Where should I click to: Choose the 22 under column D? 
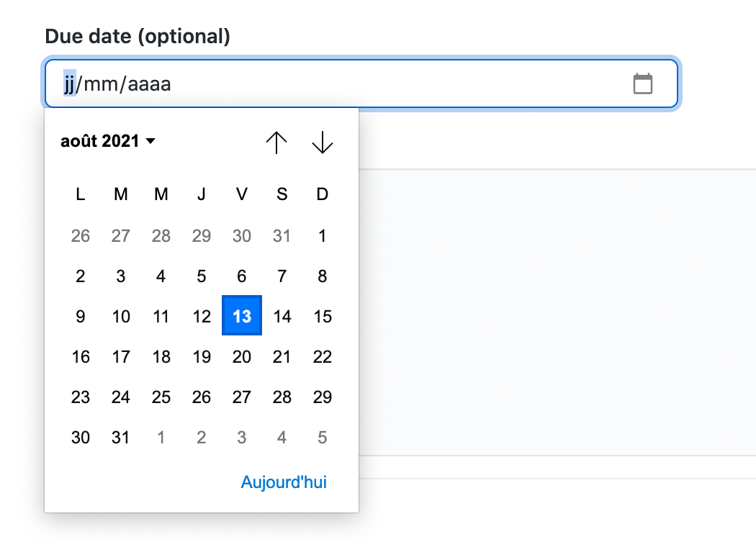point(322,356)
